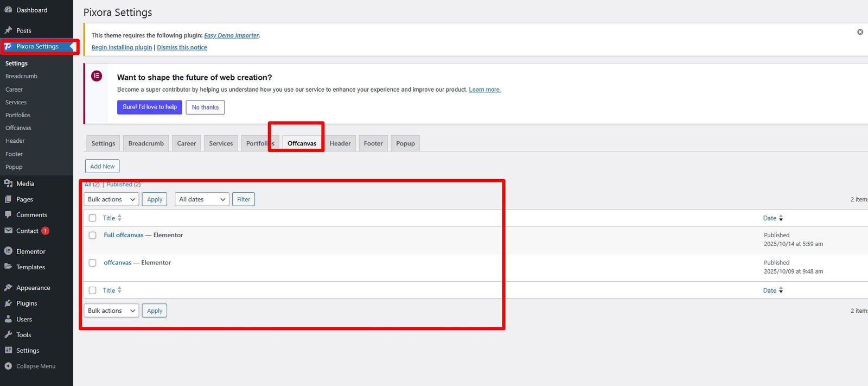Open the top Bulk actions dropdown

(111, 200)
